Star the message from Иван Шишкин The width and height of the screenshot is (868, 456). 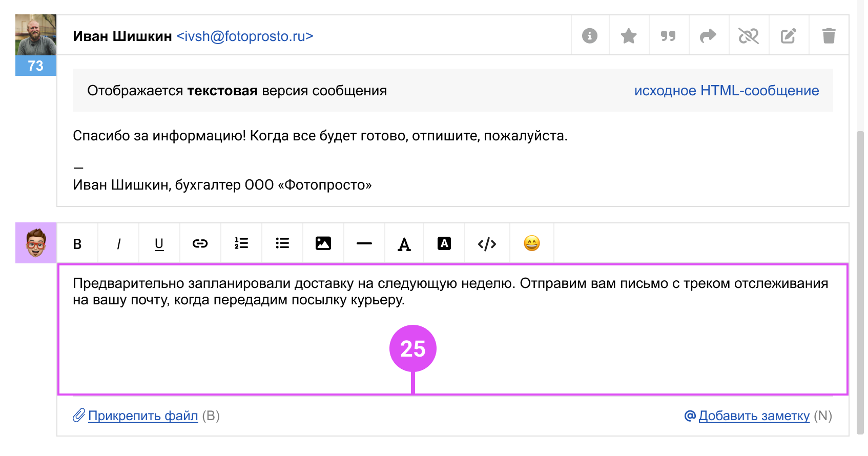(x=629, y=36)
